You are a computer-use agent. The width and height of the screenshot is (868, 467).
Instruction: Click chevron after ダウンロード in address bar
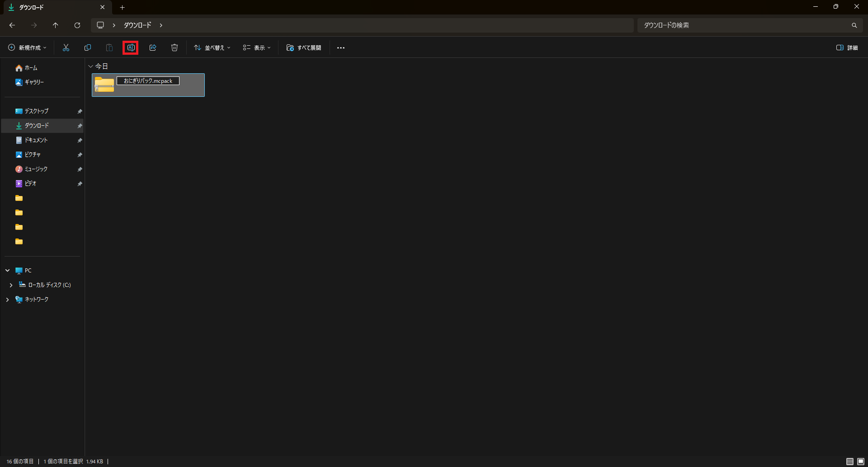pos(161,25)
